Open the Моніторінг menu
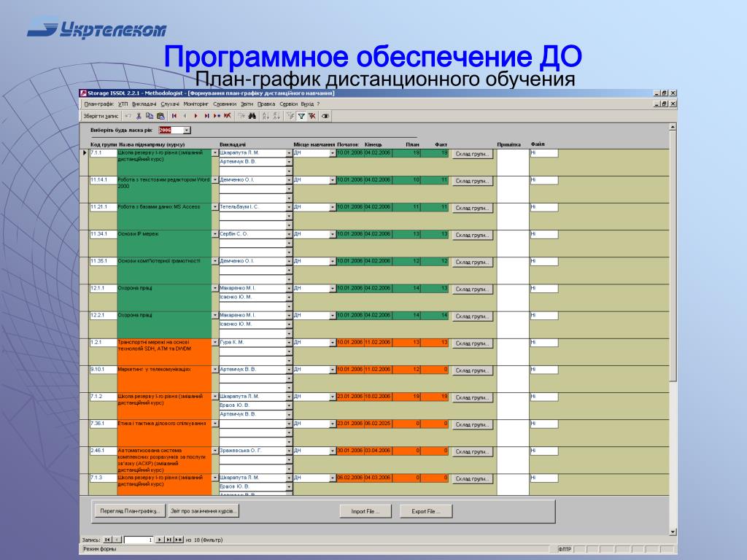The image size is (747, 560). [196, 104]
